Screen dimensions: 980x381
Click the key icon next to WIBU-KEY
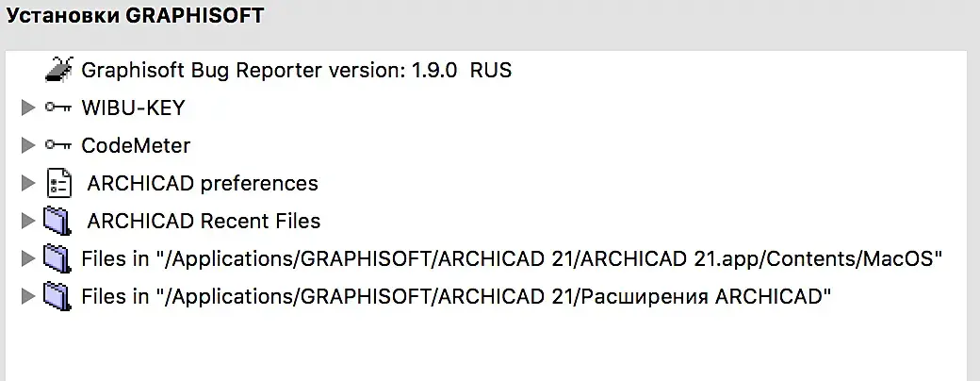[x=58, y=108]
